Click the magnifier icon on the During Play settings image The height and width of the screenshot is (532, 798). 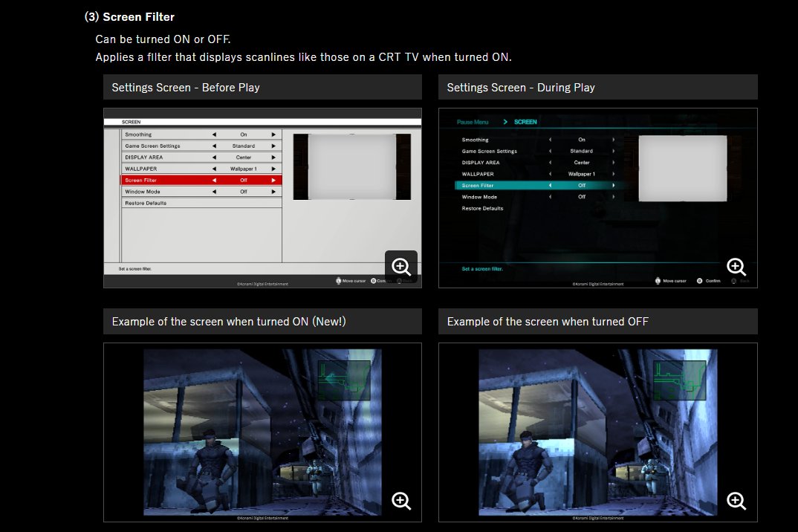(x=736, y=266)
